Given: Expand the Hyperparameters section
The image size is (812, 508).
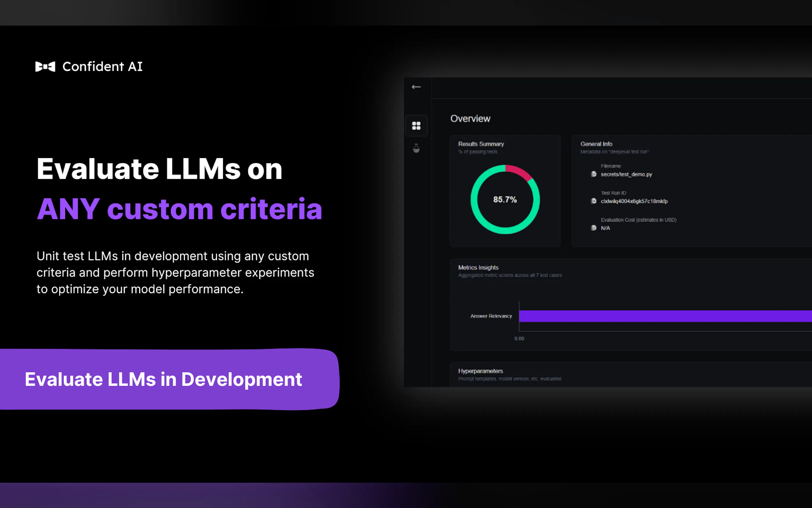Looking at the screenshot, I should tap(480, 371).
